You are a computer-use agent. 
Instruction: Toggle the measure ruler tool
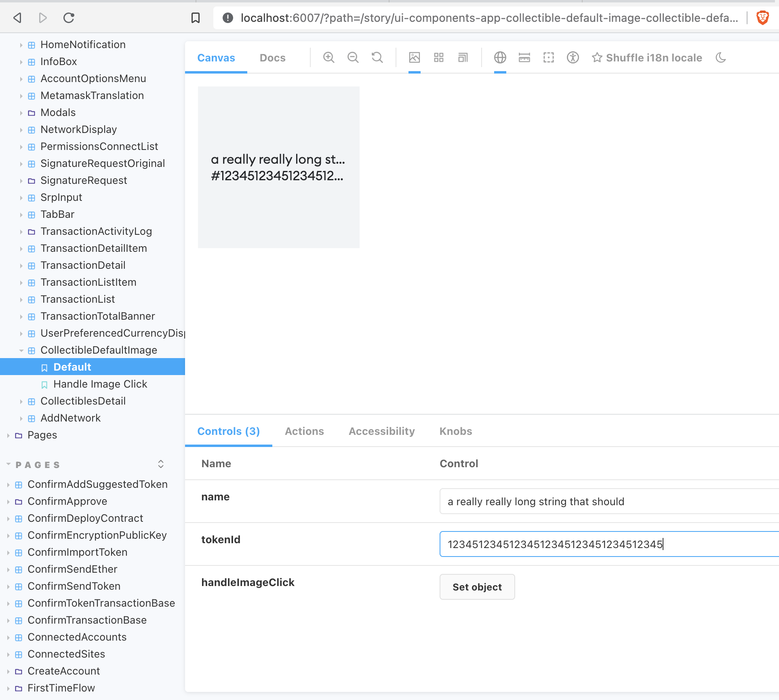tap(524, 58)
